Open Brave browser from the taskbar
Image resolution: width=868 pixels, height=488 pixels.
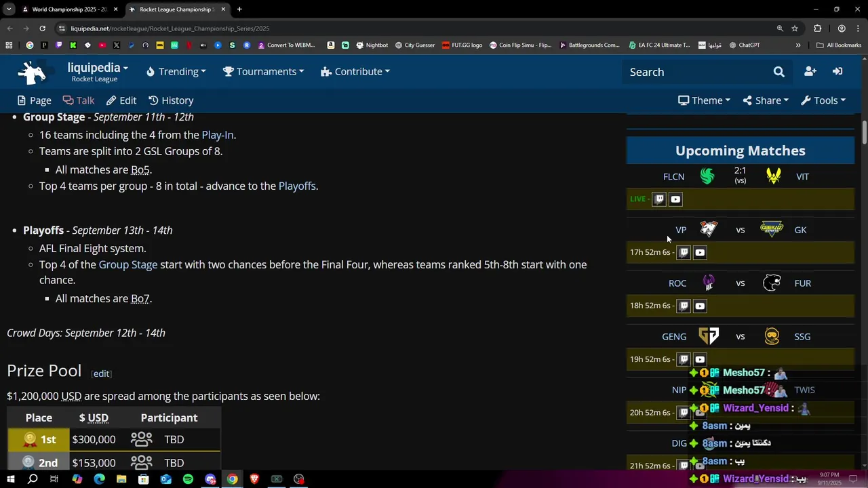point(254,479)
